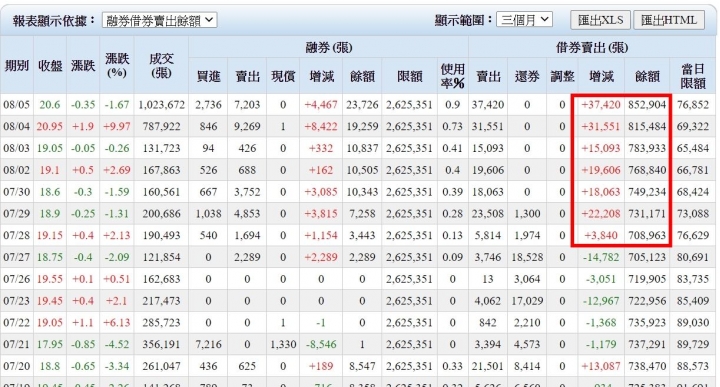Click the 還券 column header

(527, 76)
